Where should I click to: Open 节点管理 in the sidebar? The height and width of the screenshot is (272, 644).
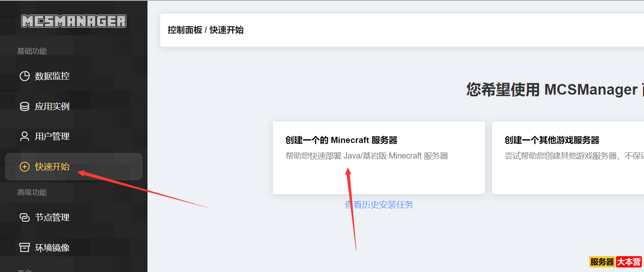[x=74, y=217]
